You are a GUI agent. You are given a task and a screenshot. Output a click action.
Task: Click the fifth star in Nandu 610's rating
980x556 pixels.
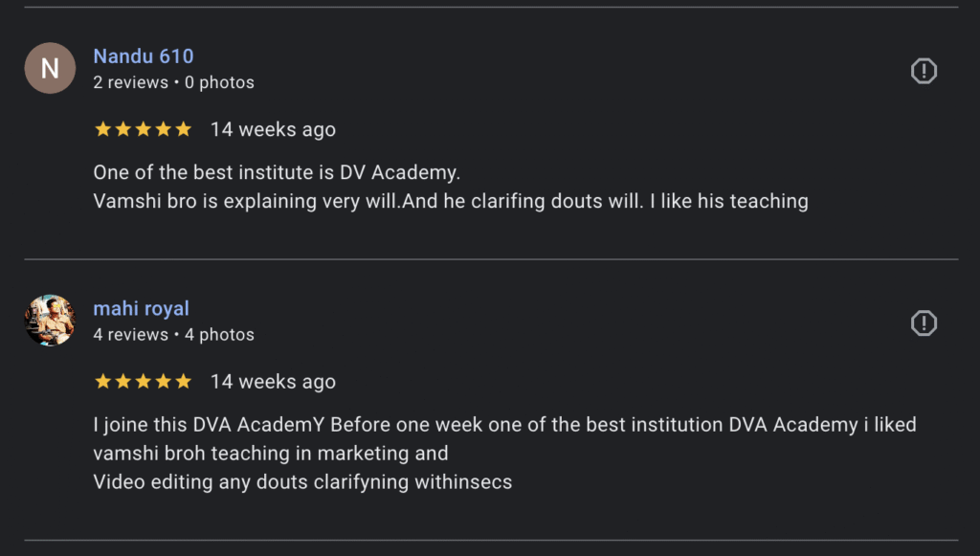(x=183, y=129)
